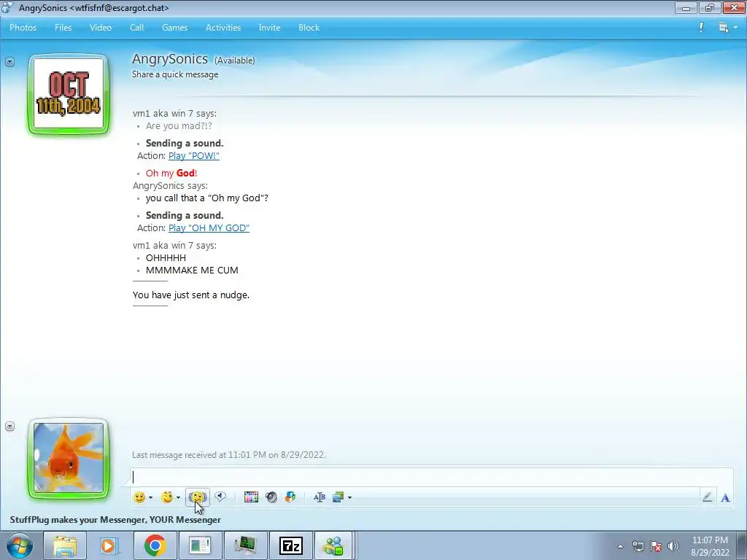This screenshot has width=747, height=560.
Task: Open the Games menu item
Action: 175,28
